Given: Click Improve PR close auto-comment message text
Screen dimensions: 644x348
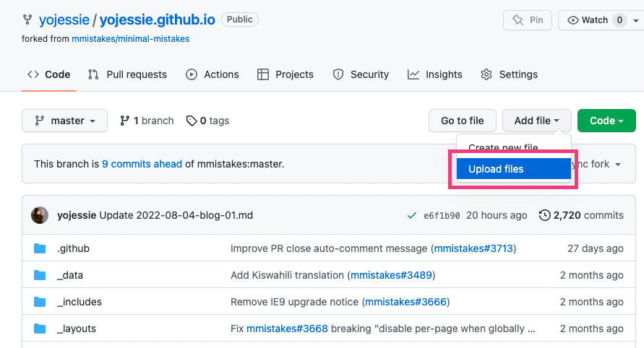Looking at the screenshot, I should click(x=329, y=248).
